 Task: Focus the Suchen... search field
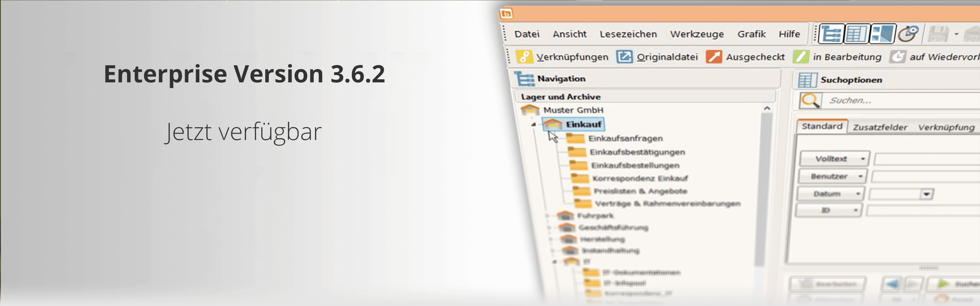coord(901,101)
